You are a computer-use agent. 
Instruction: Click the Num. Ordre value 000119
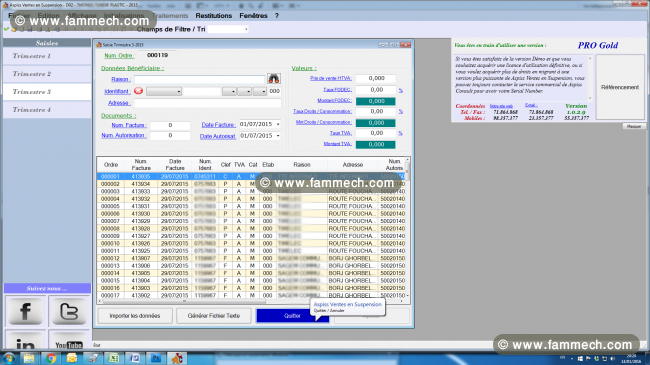tap(158, 55)
